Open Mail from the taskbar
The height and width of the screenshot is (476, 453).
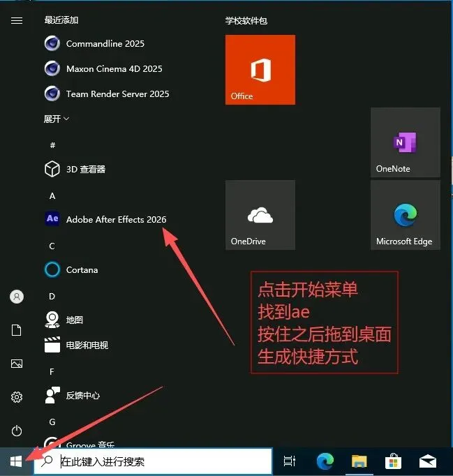pos(428,461)
